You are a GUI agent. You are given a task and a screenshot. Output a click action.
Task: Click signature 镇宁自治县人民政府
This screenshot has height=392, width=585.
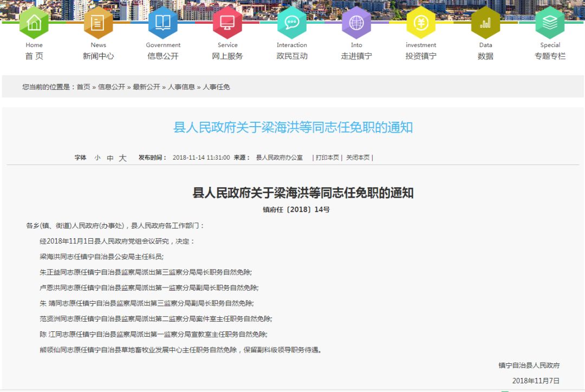point(529,365)
